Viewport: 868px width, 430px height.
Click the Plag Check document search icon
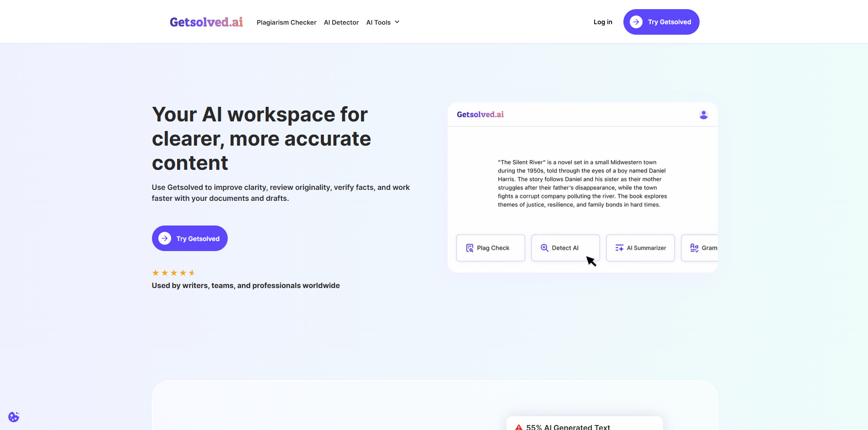[470, 248]
